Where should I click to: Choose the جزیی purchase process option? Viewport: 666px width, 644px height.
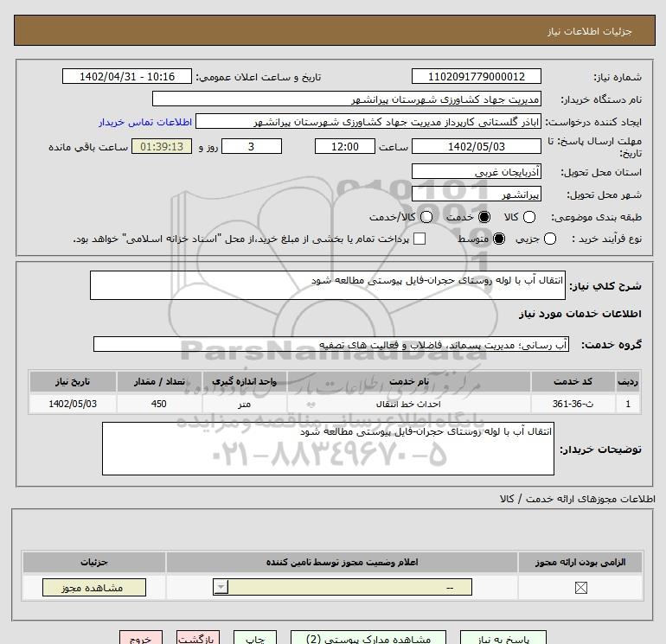pyautogui.click(x=550, y=239)
